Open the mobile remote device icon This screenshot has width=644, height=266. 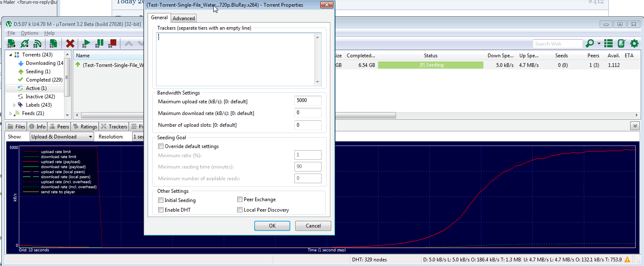point(621,43)
